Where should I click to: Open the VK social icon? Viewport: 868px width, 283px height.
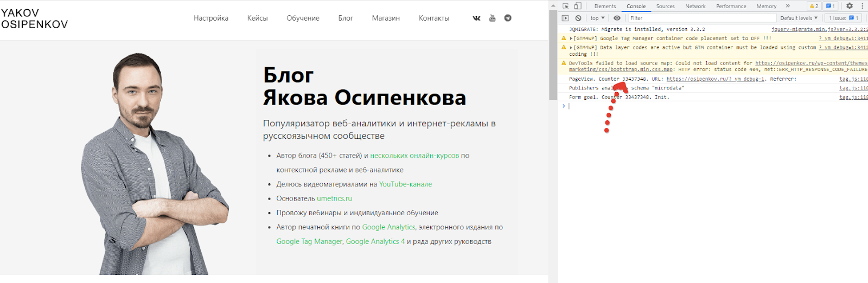tap(476, 18)
